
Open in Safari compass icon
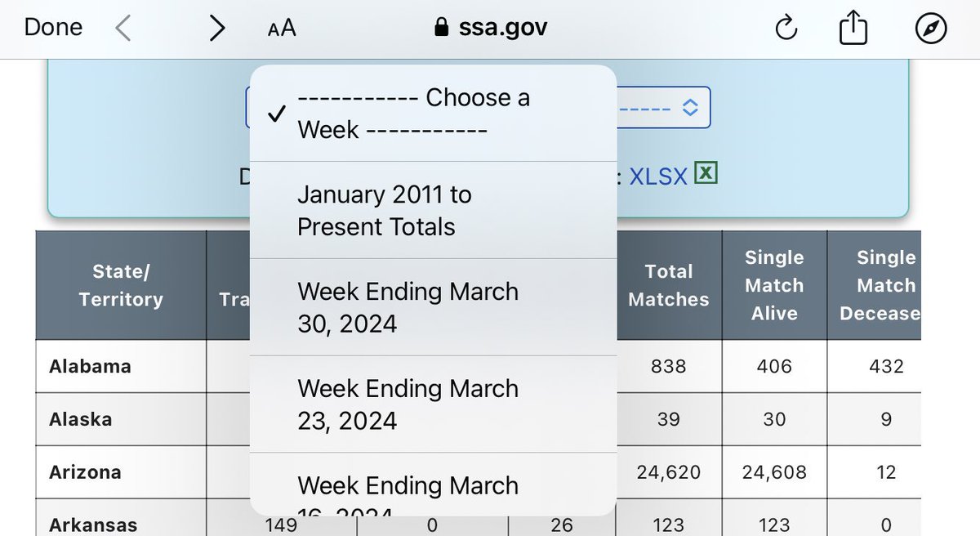[931, 29]
